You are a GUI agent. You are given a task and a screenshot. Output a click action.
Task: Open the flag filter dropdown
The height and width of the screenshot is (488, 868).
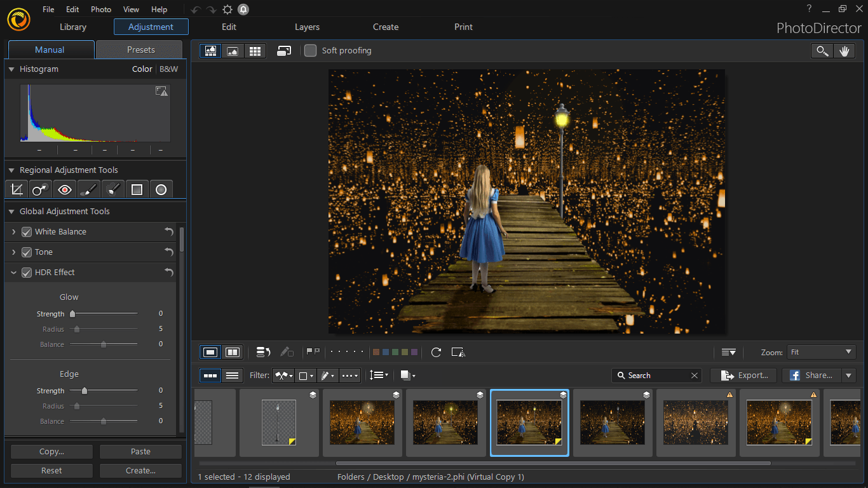[x=283, y=376]
